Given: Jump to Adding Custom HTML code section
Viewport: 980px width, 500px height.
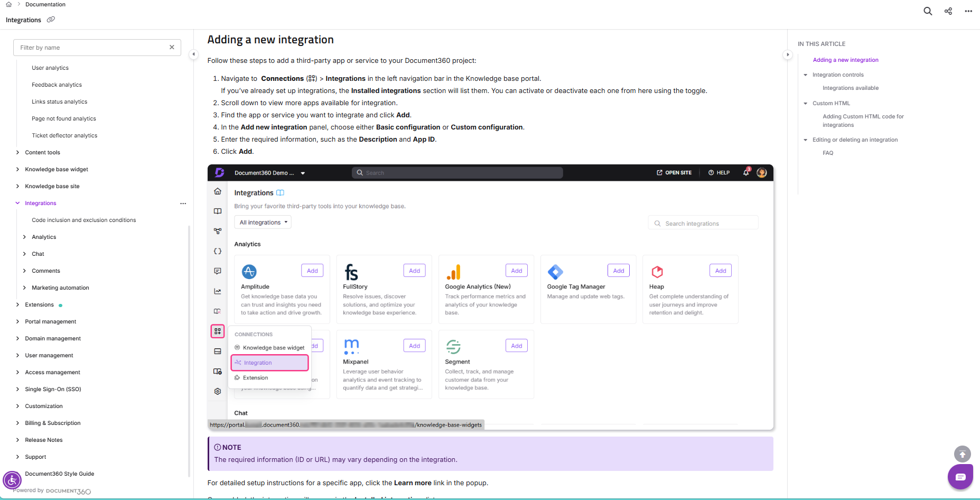Looking at the screenshot, I should click(x=863, y=121).
